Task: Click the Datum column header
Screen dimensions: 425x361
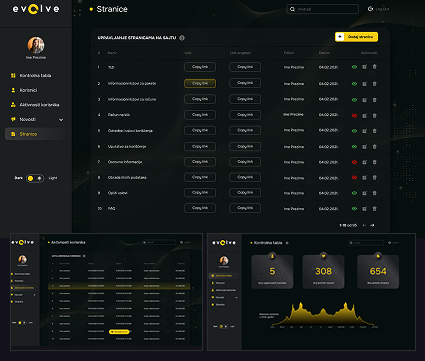Action: 324,53
